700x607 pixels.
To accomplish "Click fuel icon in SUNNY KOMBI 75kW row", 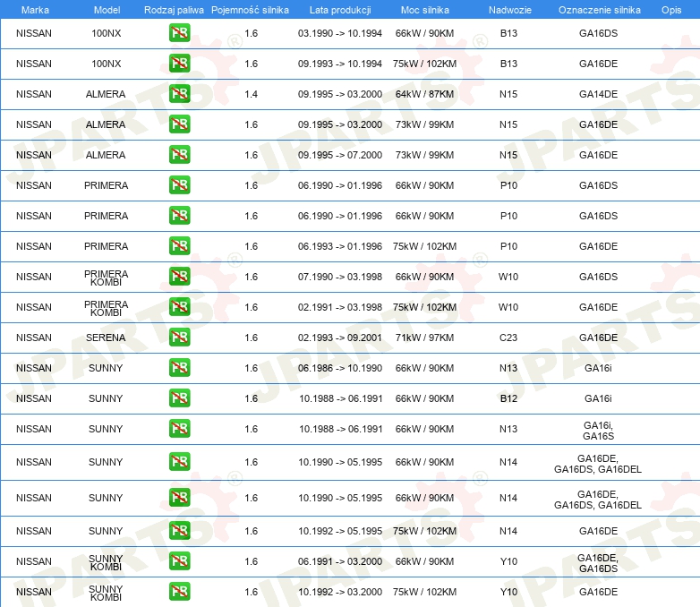I will [x=179, y=592].
